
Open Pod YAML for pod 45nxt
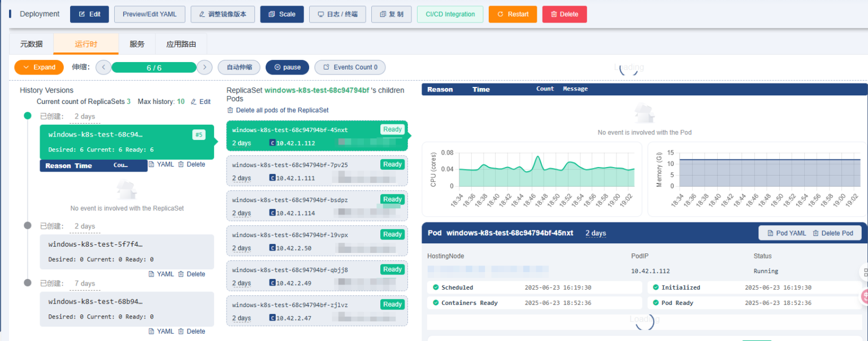[786, 233]
